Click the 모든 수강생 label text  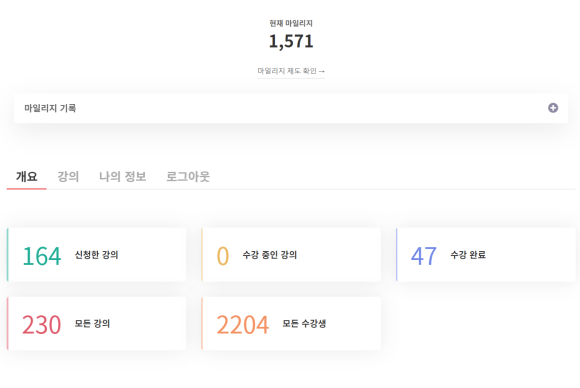(x=304, y=324)
